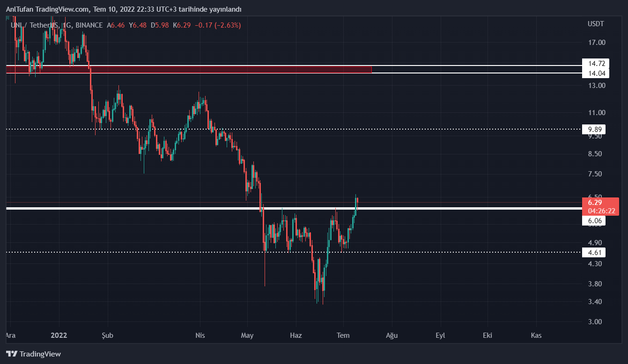The height and width of the screenshot is (364, 628).
Task: Click the 3.40 tick on the price scale
Action: [595, 302]
